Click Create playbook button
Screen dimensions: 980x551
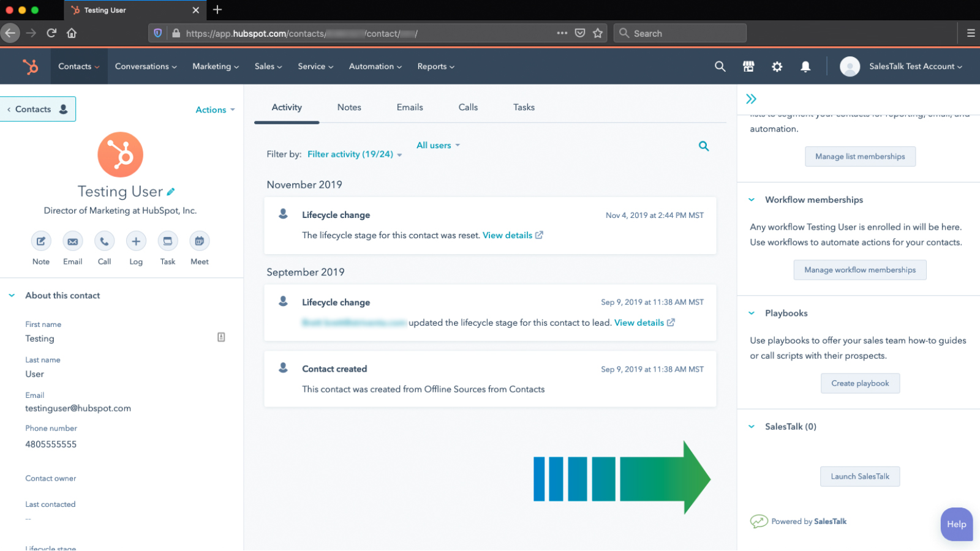(860, 383)
